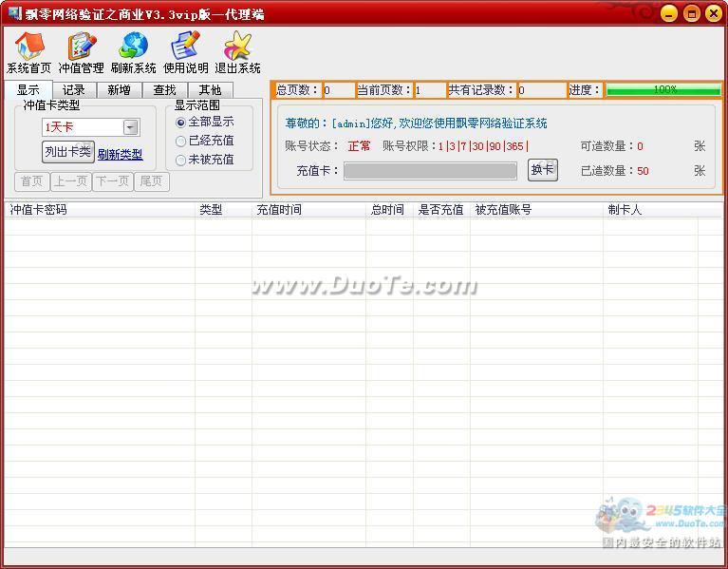Select the 已经充值 radio option
Viewport: 728px width, 569px height.
[x=181, y=142]
